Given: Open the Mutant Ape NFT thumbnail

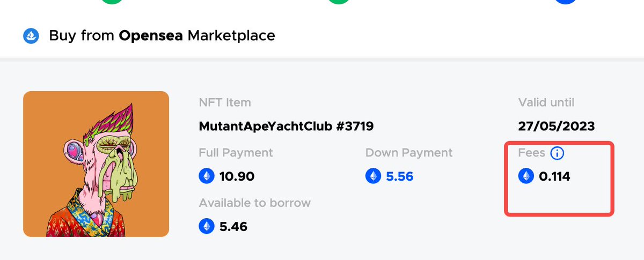Looking at the screenshot, I should coord(96,164).
